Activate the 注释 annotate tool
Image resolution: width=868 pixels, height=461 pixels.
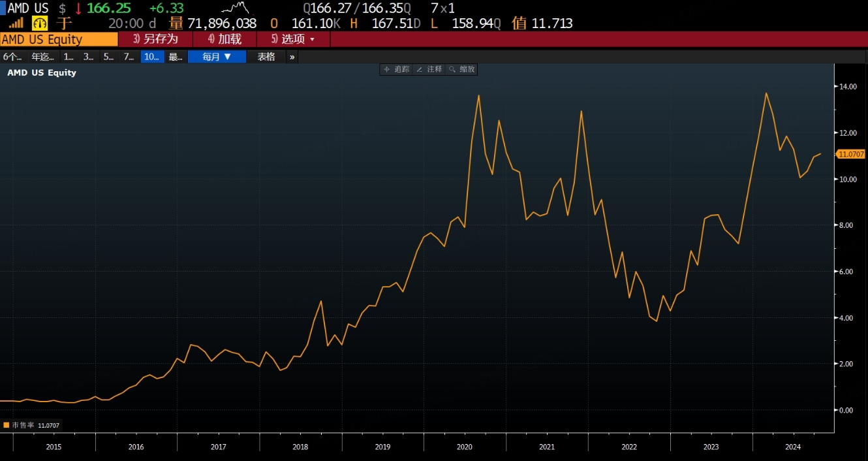[429, 69]
